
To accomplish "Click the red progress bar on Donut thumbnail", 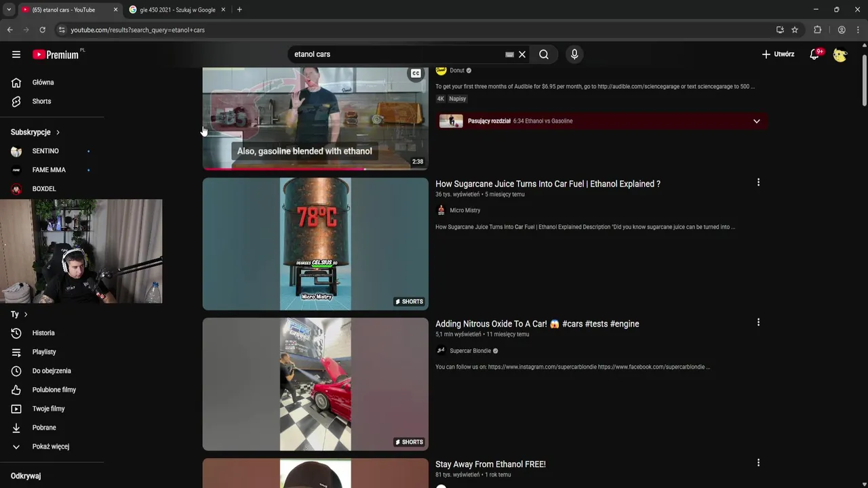I will (x=284, y=169).
